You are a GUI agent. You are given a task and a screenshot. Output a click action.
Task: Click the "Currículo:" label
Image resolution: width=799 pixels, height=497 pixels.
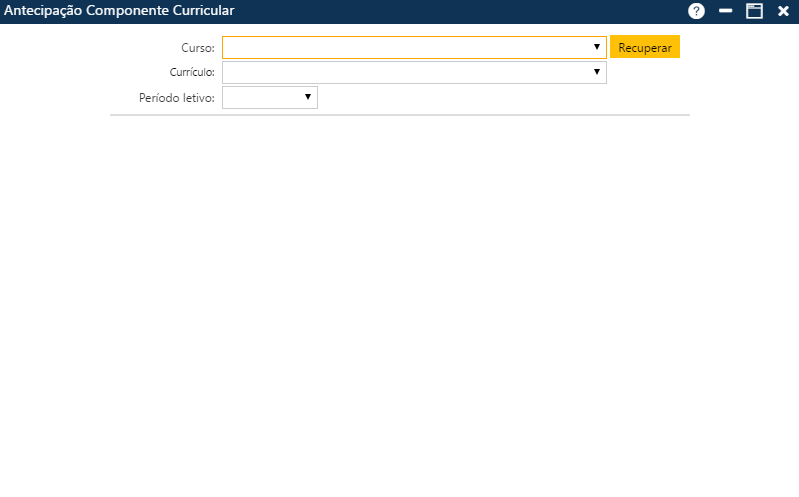[192, 73]
